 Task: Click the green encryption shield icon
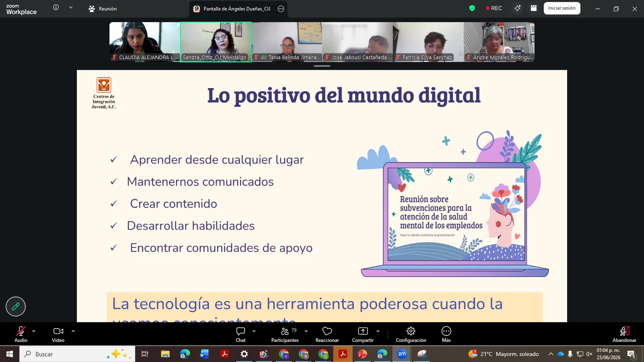(x=472, y=8)
